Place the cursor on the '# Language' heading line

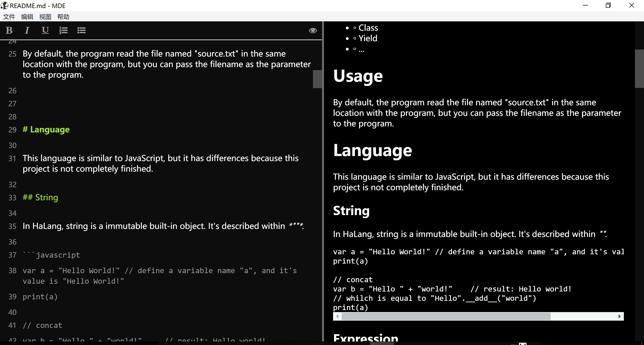coord(46,130)
